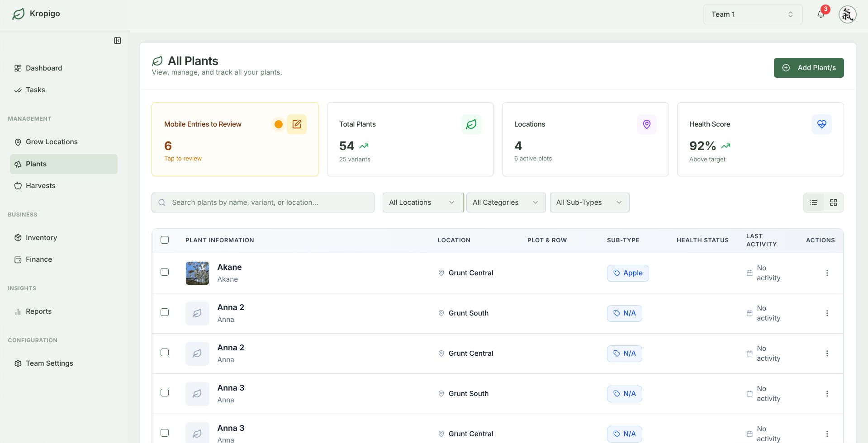Open the Harvests sidebar item
Image resolution: width=868 pixels, height=443 pixels.
click(x=40, y=186)
